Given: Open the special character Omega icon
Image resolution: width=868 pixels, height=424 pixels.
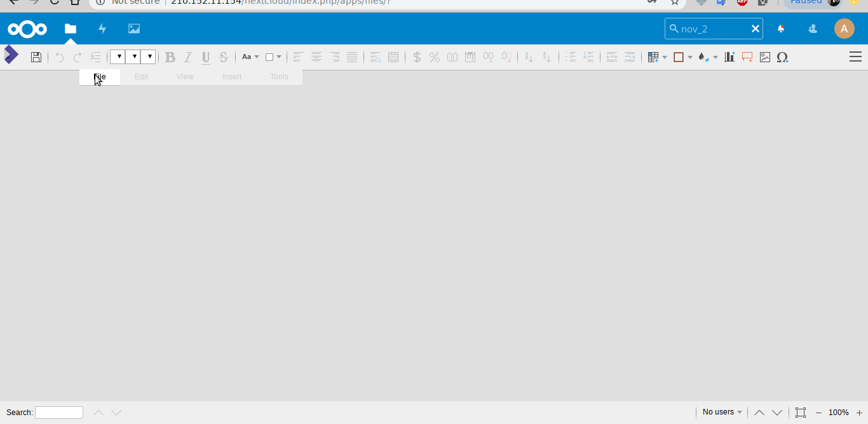Looking at the screenshot, I should pos(782,57).
